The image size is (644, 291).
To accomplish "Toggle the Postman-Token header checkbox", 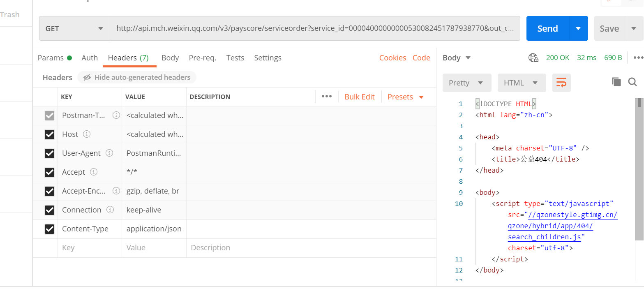I will pos(50,116).
